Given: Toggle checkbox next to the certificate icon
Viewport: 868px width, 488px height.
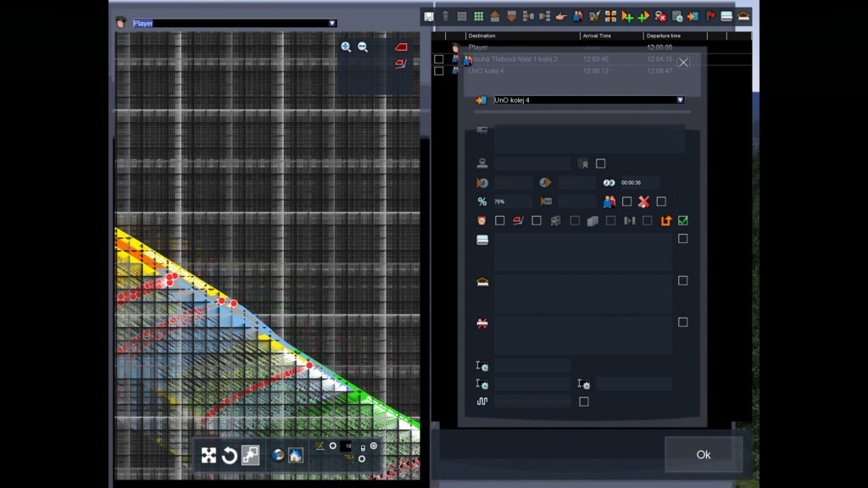Looking at the screenshot, I should point(601,164).
